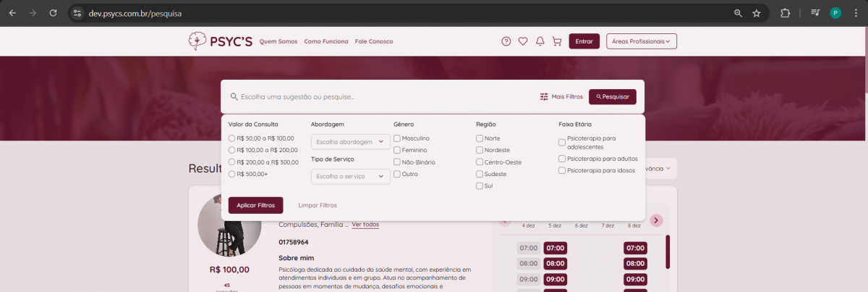Viewport: 868px width, 292px height.
Task: Open favorites via the heart icon
Action: [523, 41]
